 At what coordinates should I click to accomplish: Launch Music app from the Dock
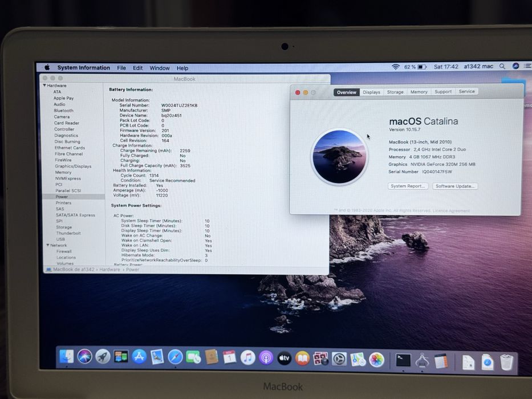(247, 358)
